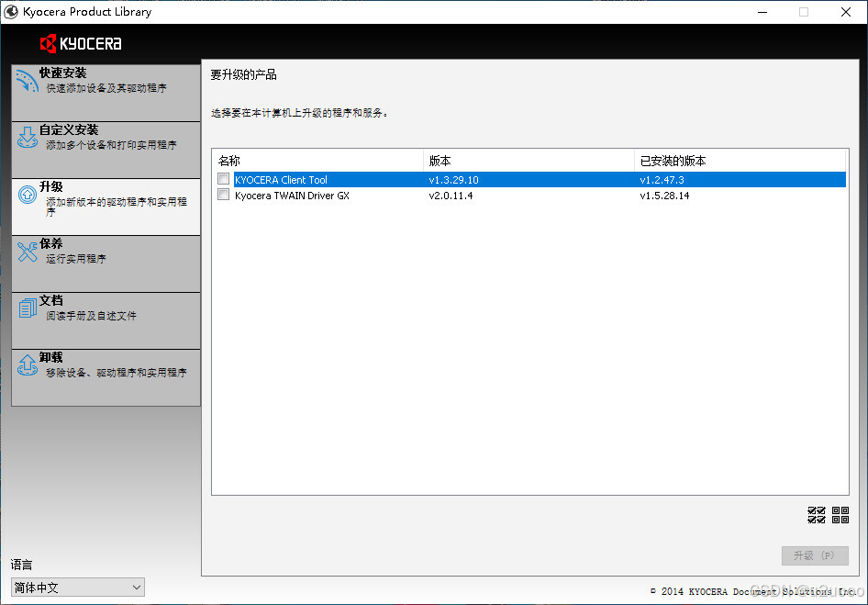
Task: Sort by the 名称 column header
Action: pyautogui.click(x=317, y=162)
